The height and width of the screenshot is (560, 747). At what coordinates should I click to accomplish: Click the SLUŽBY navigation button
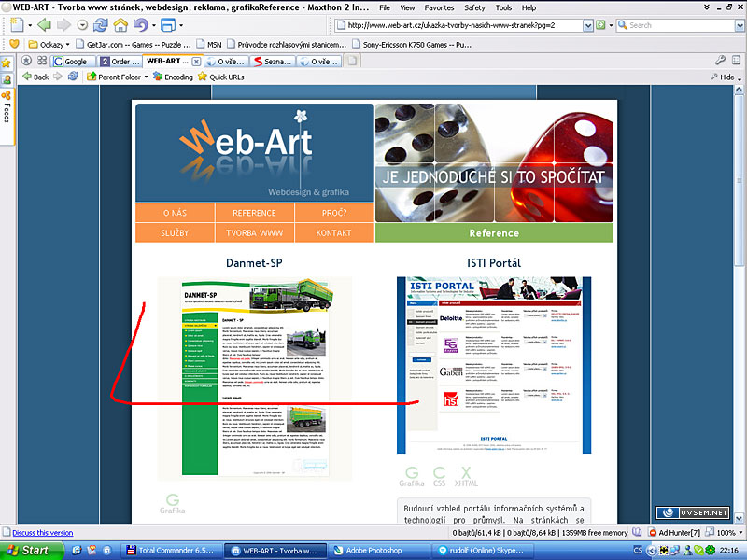click(x=175, y=232)
